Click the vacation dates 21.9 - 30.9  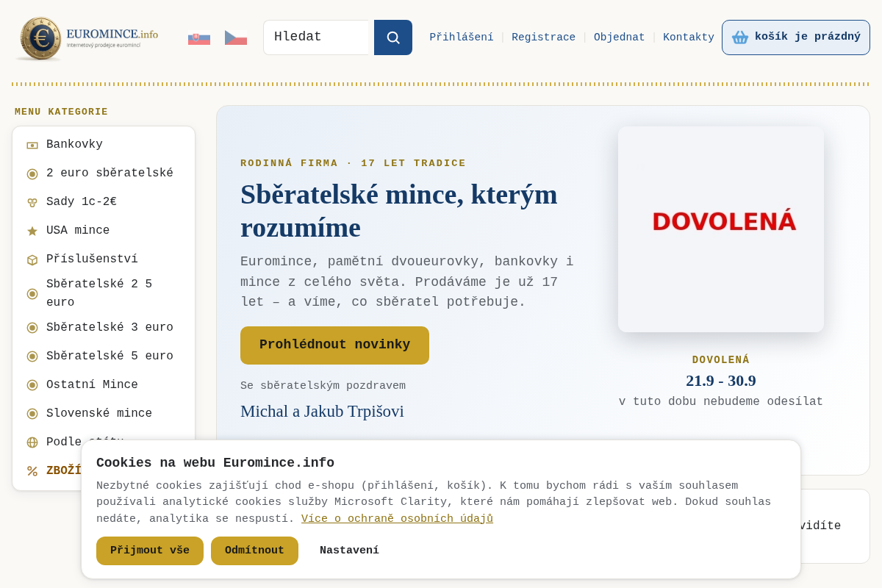click(x=721, y=381)
